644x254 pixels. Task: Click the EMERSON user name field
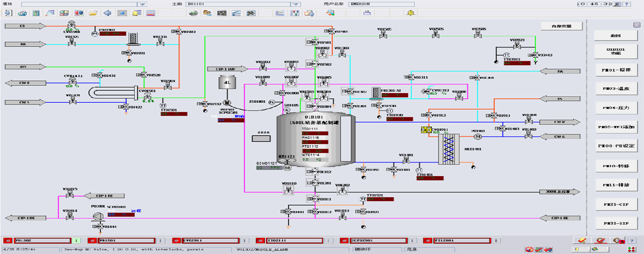point(381,4)
